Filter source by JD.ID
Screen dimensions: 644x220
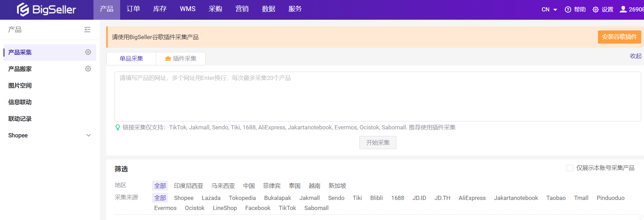tap(419, 198)
